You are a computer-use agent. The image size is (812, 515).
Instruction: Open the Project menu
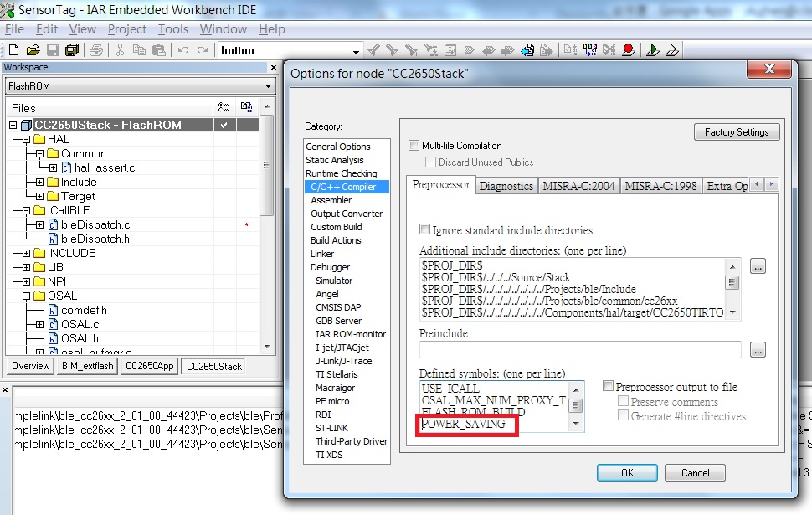point(127,29)
